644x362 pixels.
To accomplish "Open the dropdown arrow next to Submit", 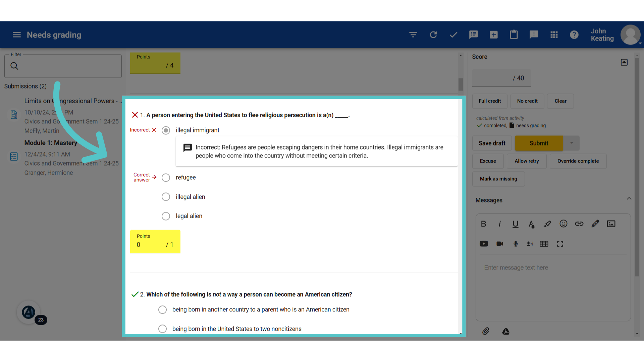I will (572, 143).
